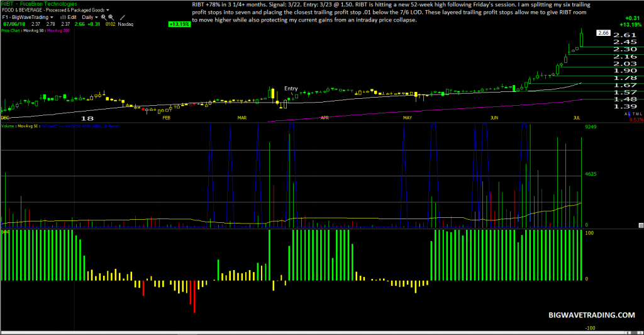
Task: Click the APR month label on time axis
Action: pyautogui.click(x=325, y=118)
